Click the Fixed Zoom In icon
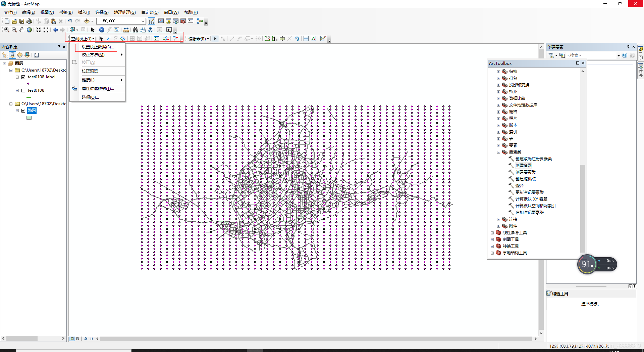Screen dimensions: 644x352 click(39, 30)
